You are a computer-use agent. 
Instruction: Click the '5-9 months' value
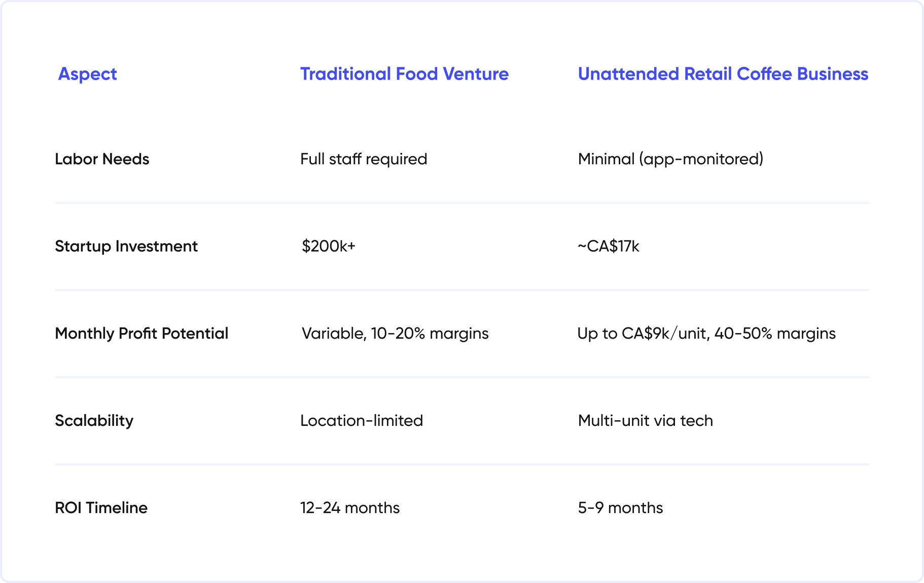[620, 508]
